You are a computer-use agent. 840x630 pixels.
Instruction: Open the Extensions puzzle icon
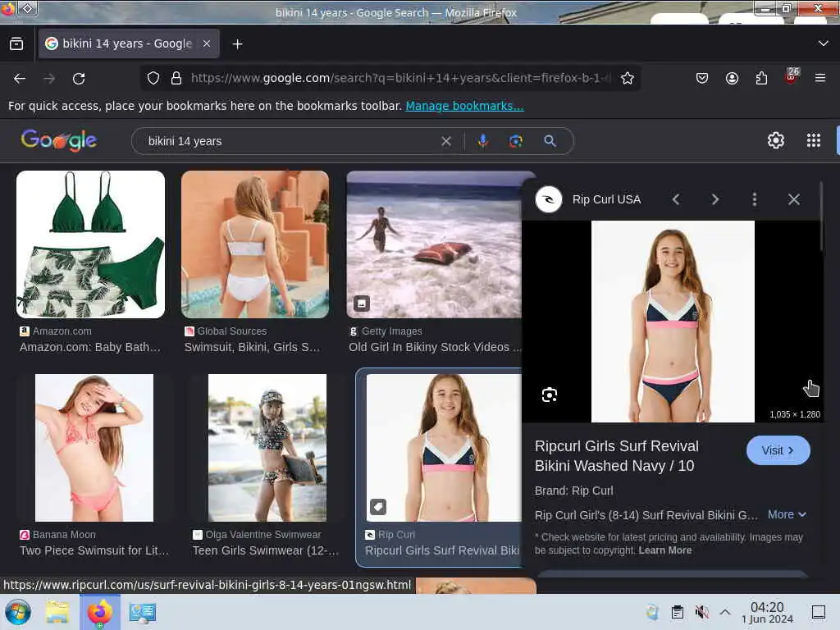761,78
